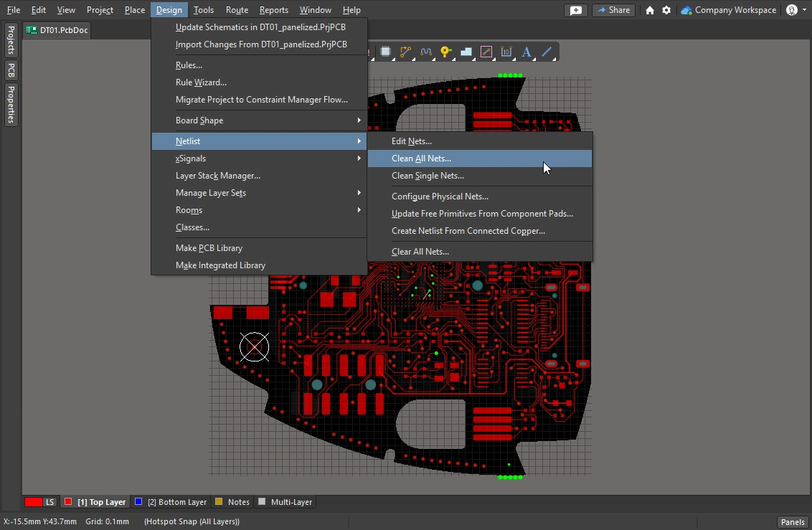This screenshot has width=812, height=530.
Task: Select the Polygon Pour tool
Action: (466, 51)
